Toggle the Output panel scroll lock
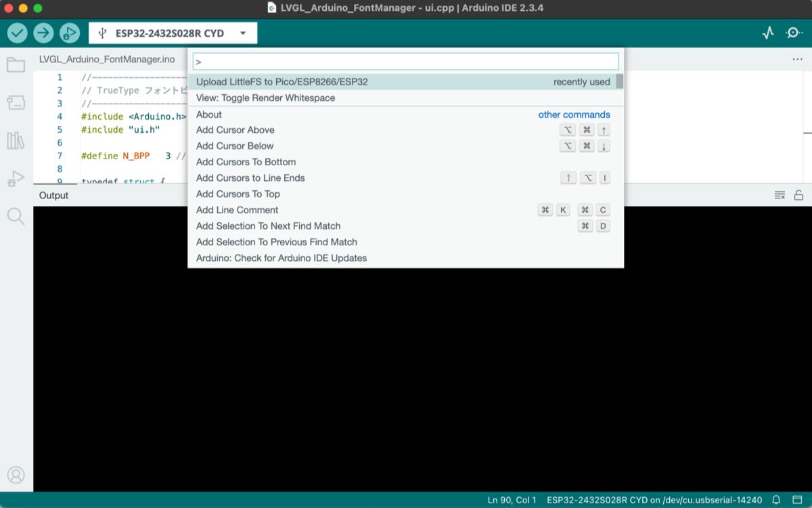 [x=798, y=195]
